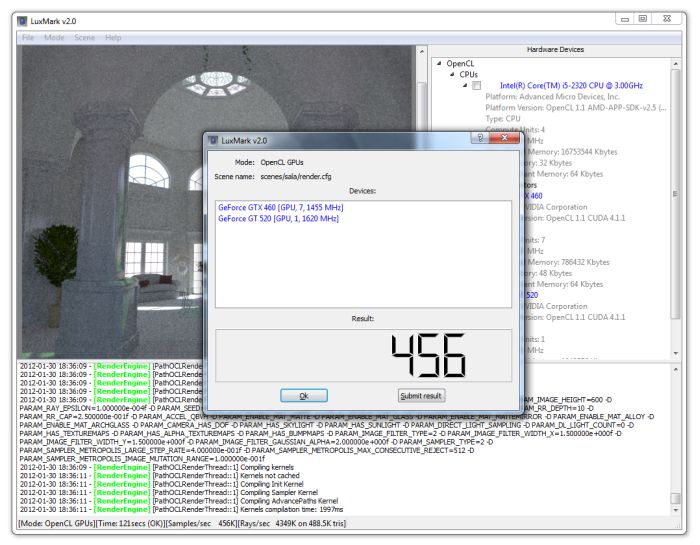Click the Hardware Devices panel header
Image resolution: width=700 pixels, height=545 pixels.
tap(555, 50)
